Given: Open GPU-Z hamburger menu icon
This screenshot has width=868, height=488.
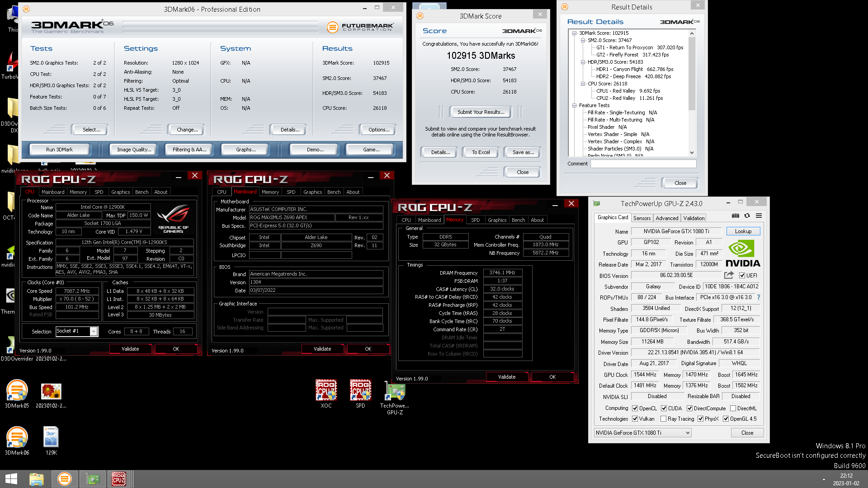Looking at the screenshot, I should point(759,216).
